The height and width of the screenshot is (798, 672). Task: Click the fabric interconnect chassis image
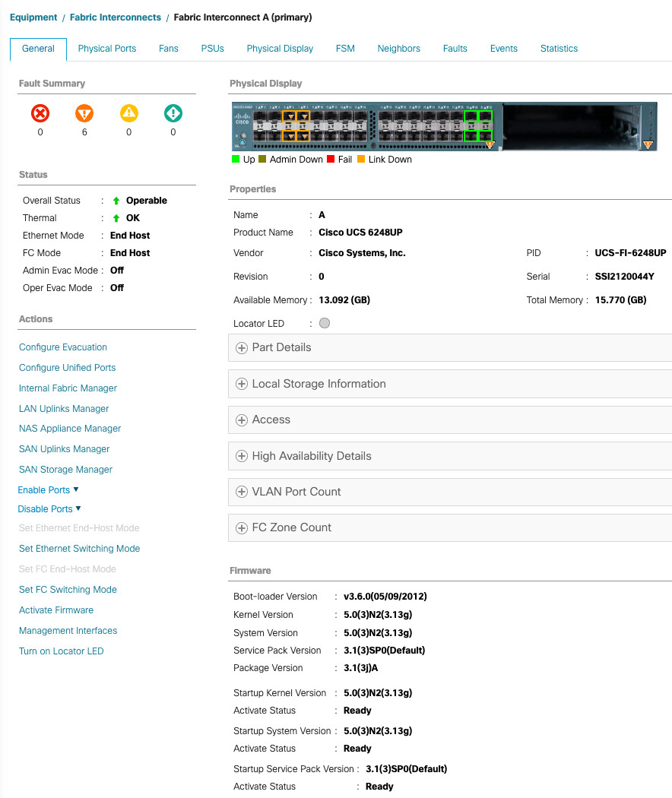(445, 126)
